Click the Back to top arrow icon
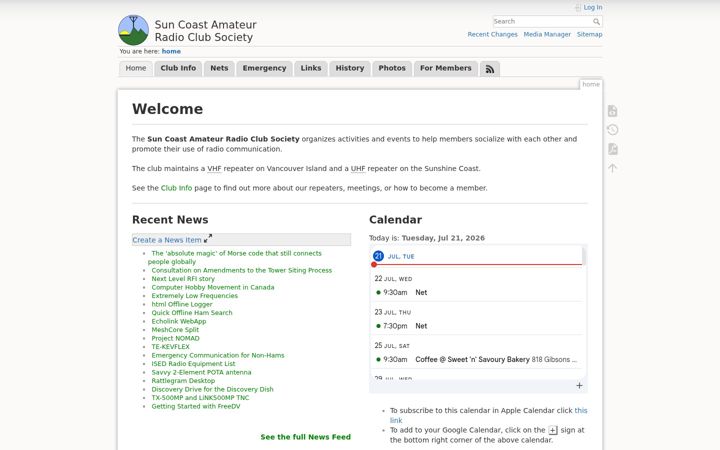The width and height of the screenshot is (720, 450). 612,168
